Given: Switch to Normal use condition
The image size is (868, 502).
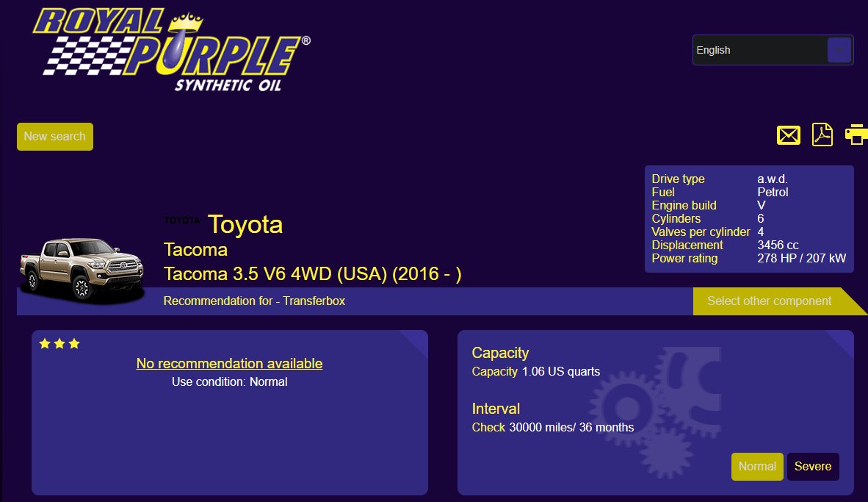Looking at the screenshot, I should (756, 467).
